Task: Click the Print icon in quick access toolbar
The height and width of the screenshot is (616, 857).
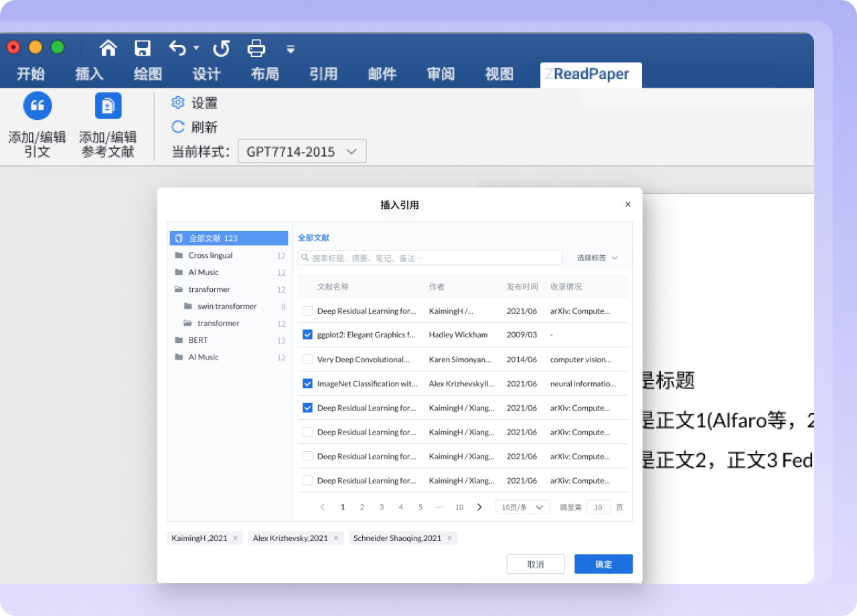Action: pos(256,48)
